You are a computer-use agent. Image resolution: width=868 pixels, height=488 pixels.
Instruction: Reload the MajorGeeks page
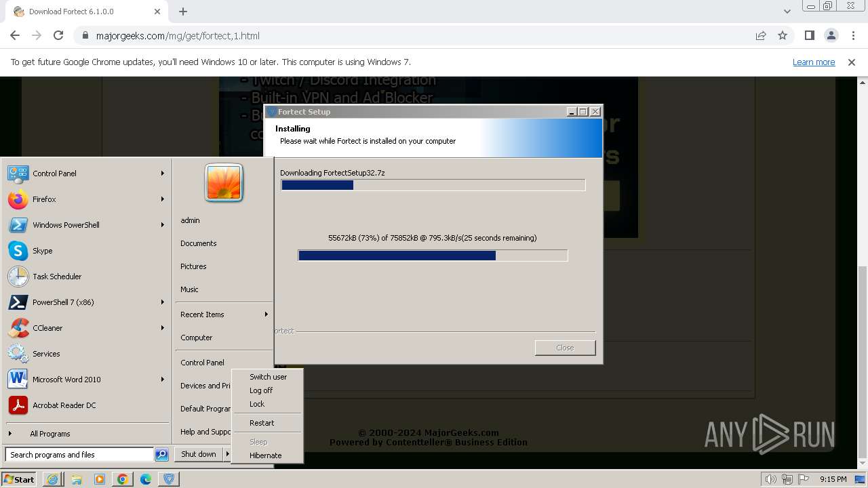click(x=58, y=35)
